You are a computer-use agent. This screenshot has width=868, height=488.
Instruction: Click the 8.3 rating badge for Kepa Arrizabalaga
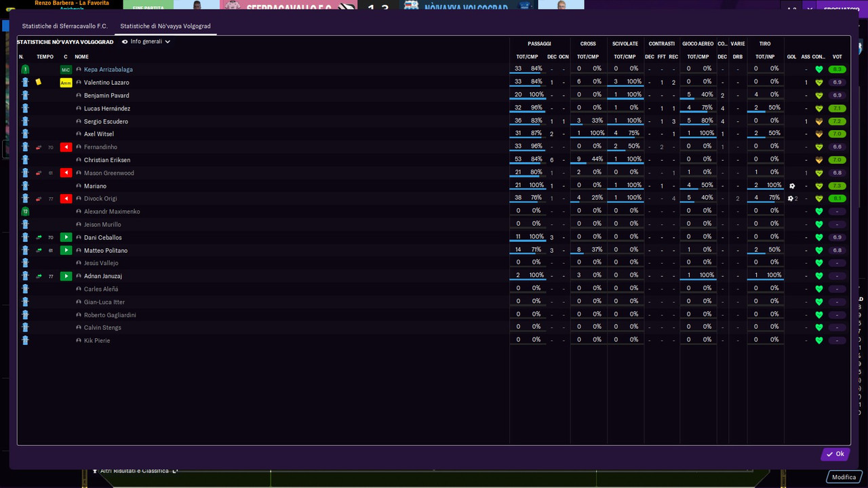(837, 69)
